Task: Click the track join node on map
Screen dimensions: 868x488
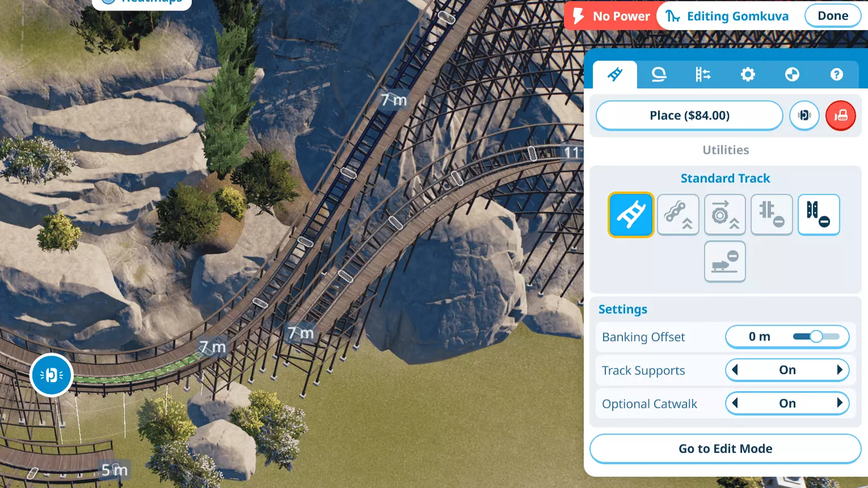Action: (51, 375)
